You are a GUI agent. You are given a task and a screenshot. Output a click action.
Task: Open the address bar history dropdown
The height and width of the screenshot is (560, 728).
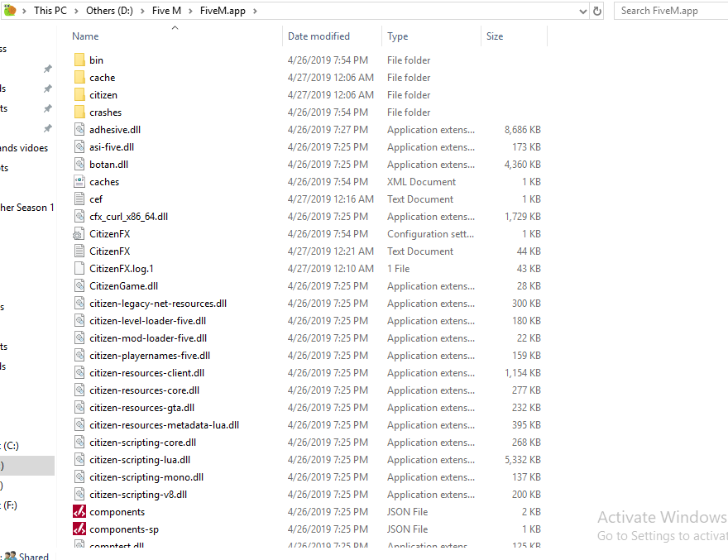582,11
